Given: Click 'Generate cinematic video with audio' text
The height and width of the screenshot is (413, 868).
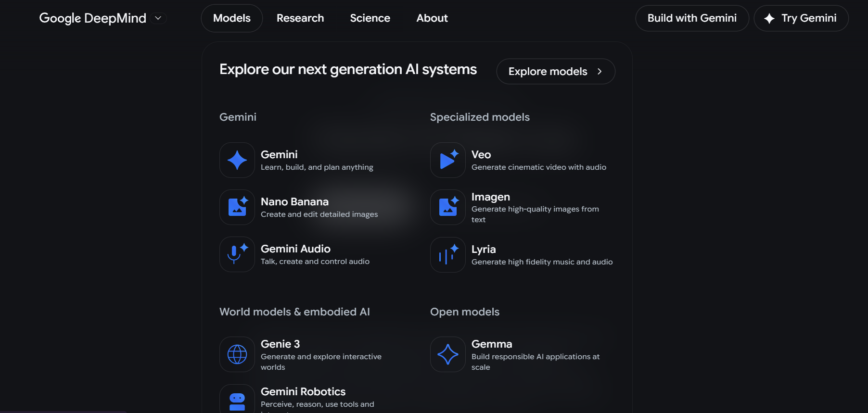Looking at the screenshot, I should pos(539,167).
